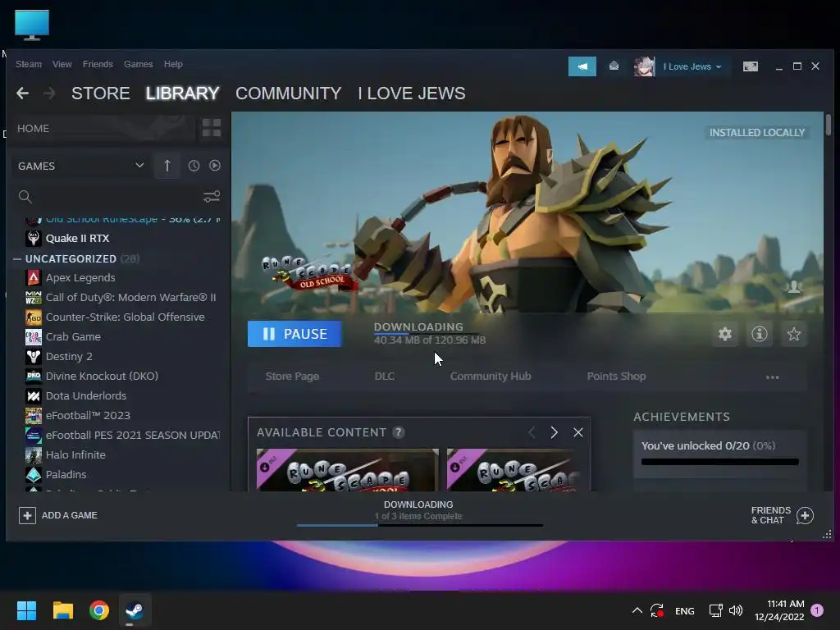Open File Explorer from taskbar
The image size is (840, 630).
62,610
